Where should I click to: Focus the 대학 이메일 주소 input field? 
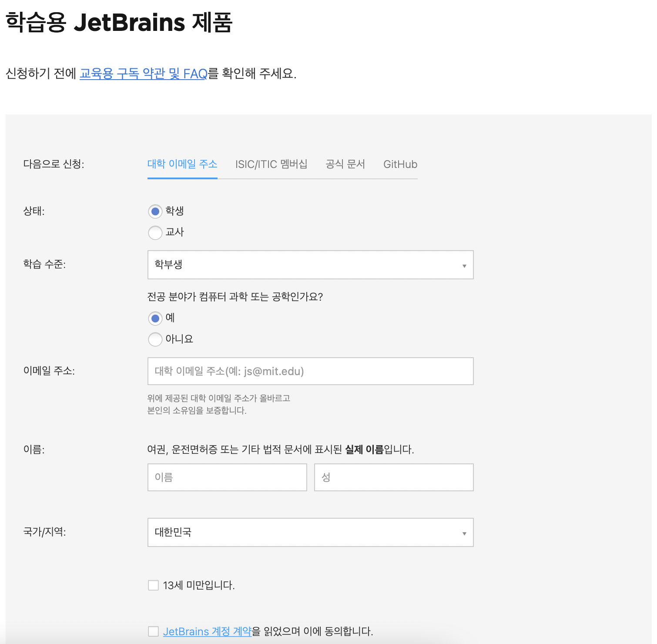(x=311, y=371)
